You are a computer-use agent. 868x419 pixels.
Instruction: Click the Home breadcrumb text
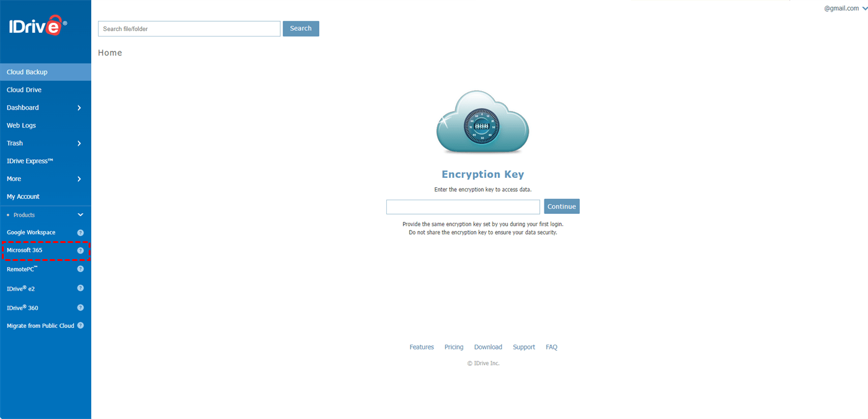pos(110,53)
